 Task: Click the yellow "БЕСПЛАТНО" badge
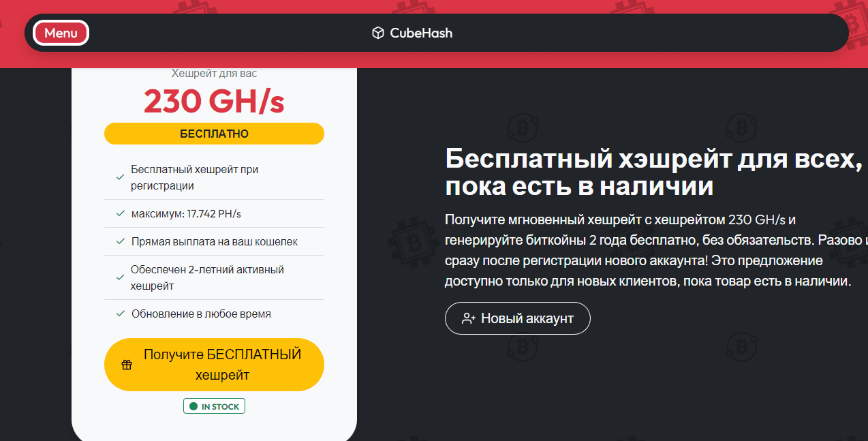click(214, 134)
